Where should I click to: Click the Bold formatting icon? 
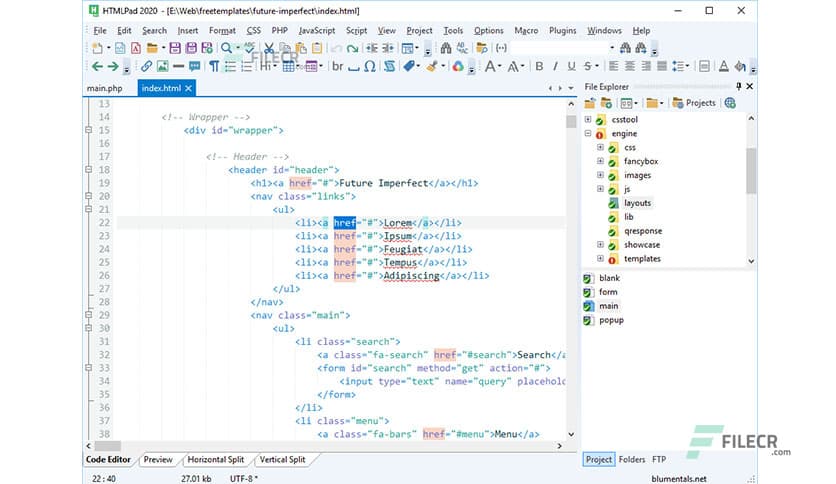point(540,67)
